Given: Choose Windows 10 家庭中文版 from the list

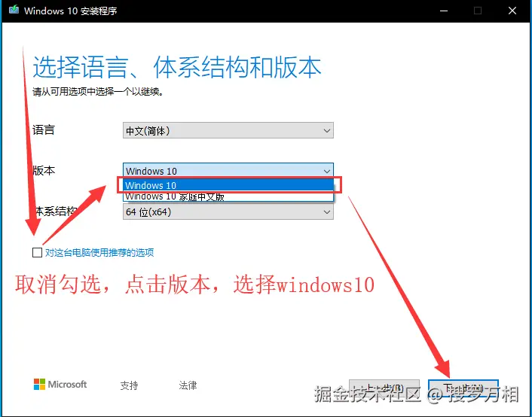Looking at the screenshot, I should (228, 196).
